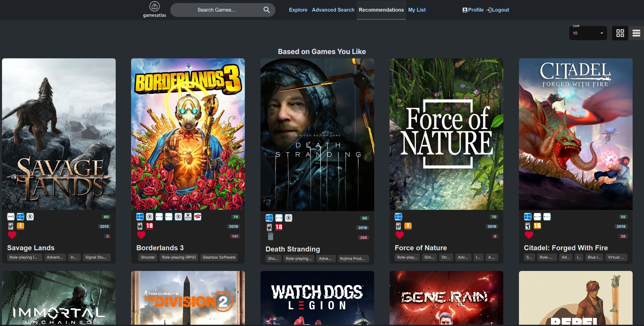The width and height of the screenshot is (644, 326).
Task: Open the Death Stranding cover thumbnail
Action: point(317,135)
